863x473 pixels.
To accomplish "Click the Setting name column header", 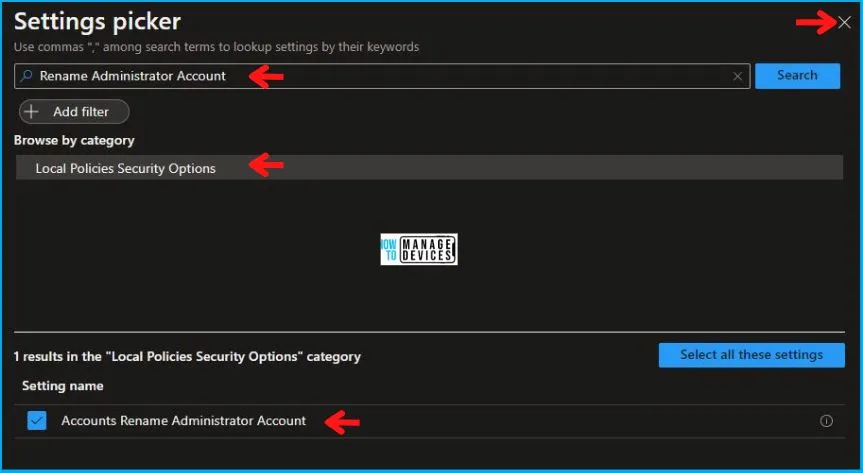I will click(63, 386).
